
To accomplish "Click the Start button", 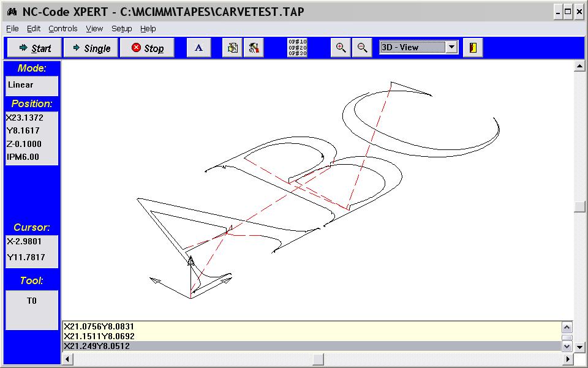I will 34,48.
